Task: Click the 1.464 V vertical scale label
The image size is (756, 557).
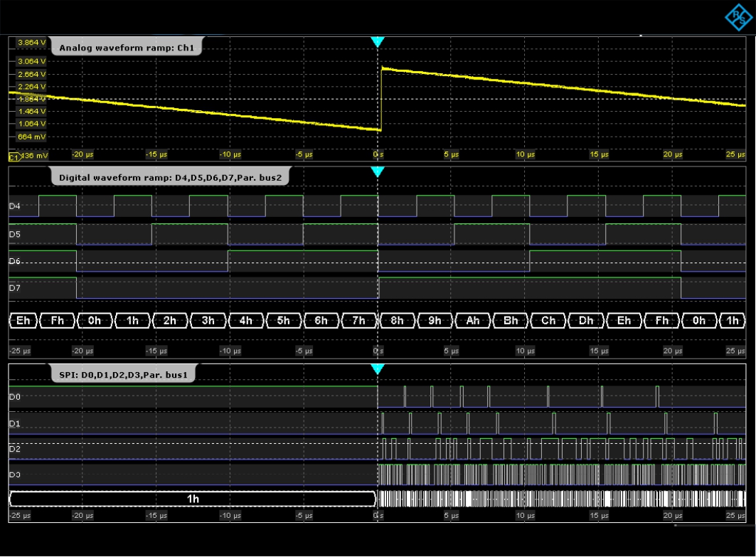Action: click(x=31, y=112)
